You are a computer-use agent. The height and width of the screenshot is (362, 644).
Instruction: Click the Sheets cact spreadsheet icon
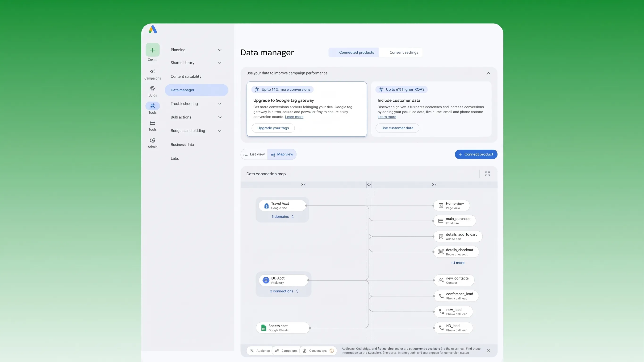tap(263, 328)
